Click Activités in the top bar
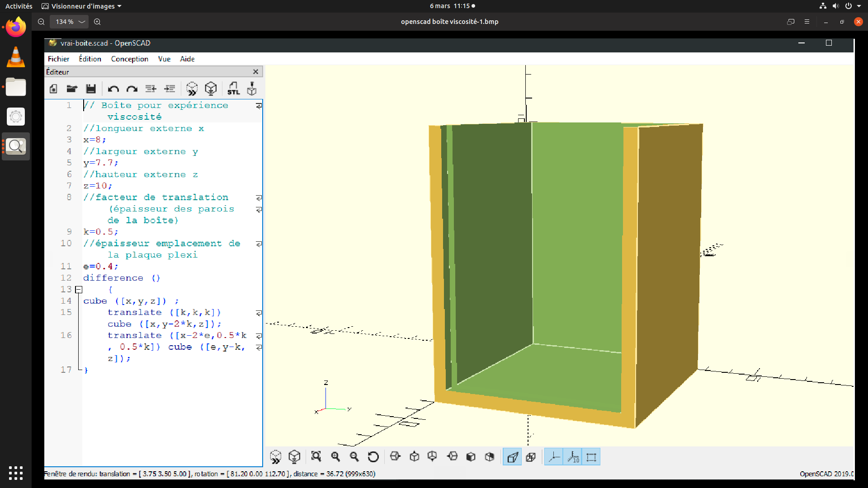The width and height of the screenshot is (868, 488). click(x=19, y=6)
